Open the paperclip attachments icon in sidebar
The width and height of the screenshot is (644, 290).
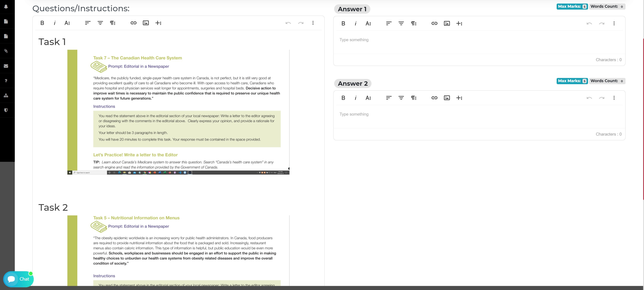pos(6,51)
